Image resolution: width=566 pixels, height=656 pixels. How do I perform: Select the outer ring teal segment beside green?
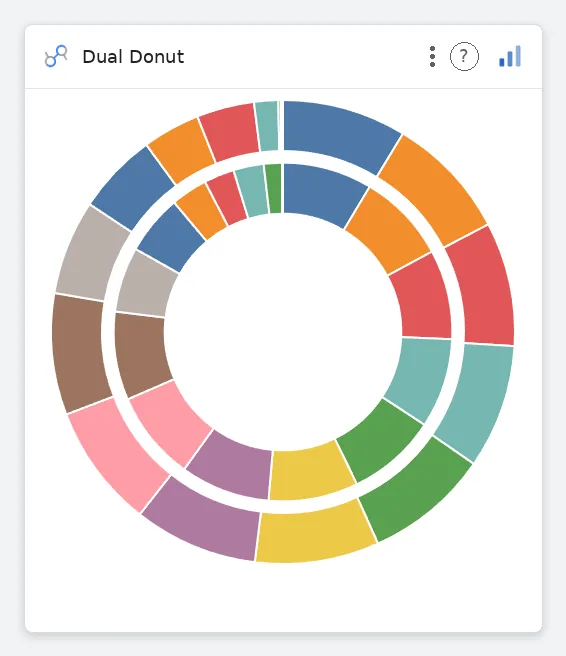(476, 400)
